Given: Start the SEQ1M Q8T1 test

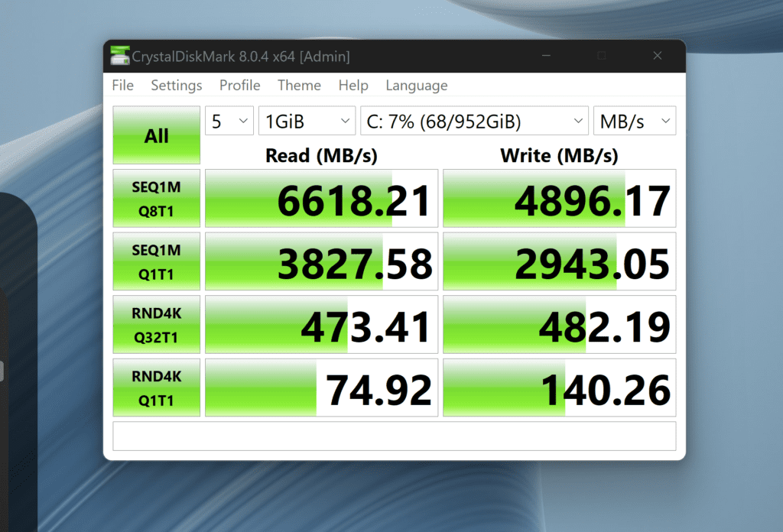Looking at the screenshot, I should (156, 199).
